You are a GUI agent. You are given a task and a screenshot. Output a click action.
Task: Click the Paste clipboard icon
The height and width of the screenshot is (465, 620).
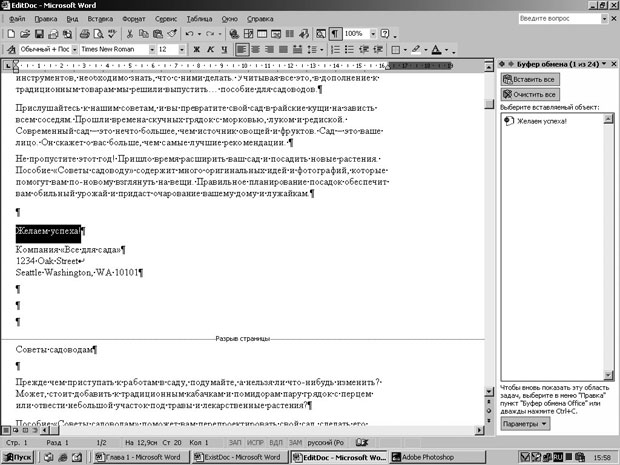(x=158, y=34)
